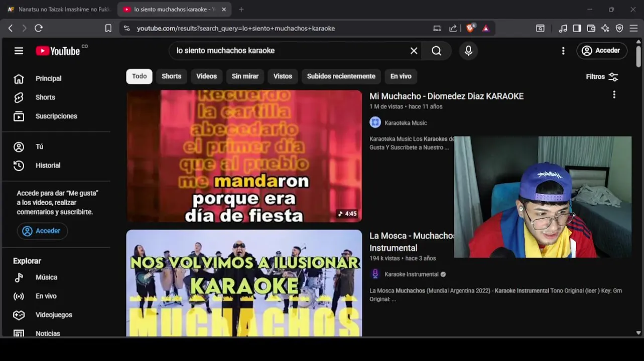The image size is (644, 361).
Task: Select the Todo filter chip
Action: pos(139,76)
